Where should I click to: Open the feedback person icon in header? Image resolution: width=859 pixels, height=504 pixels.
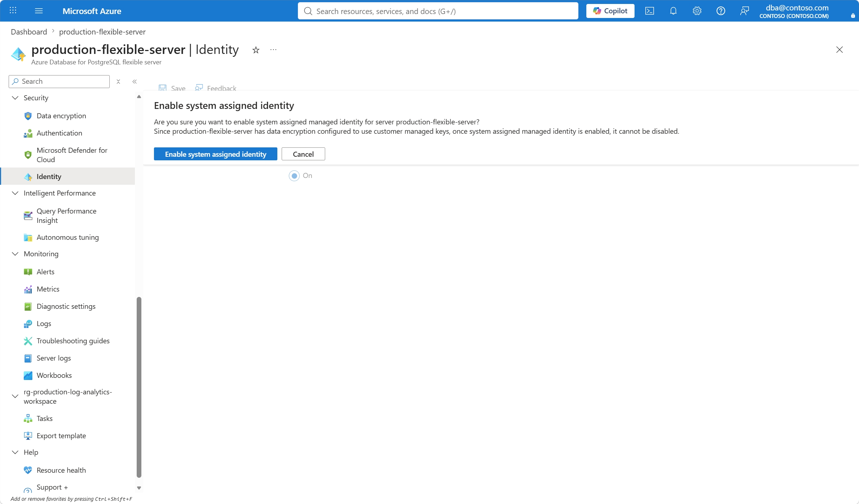pos(745,11)
